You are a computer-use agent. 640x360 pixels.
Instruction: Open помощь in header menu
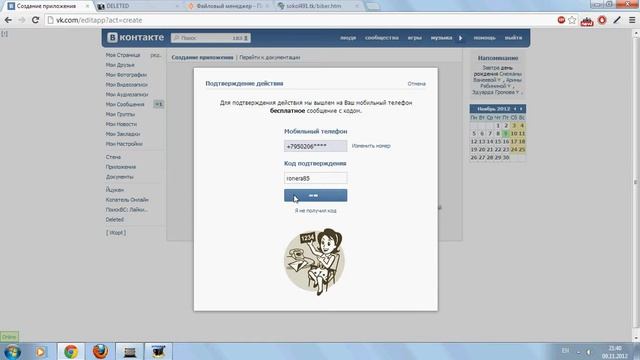[484, 38]
